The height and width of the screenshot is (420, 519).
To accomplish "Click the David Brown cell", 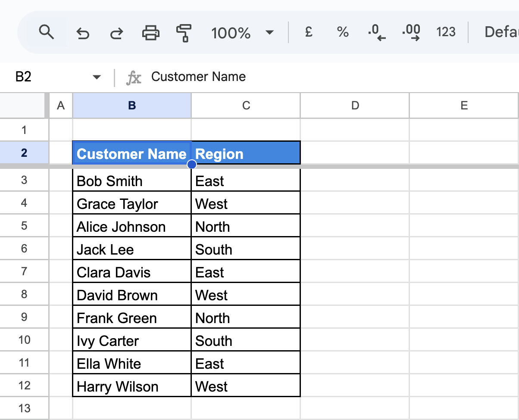I will pos(132,295).
